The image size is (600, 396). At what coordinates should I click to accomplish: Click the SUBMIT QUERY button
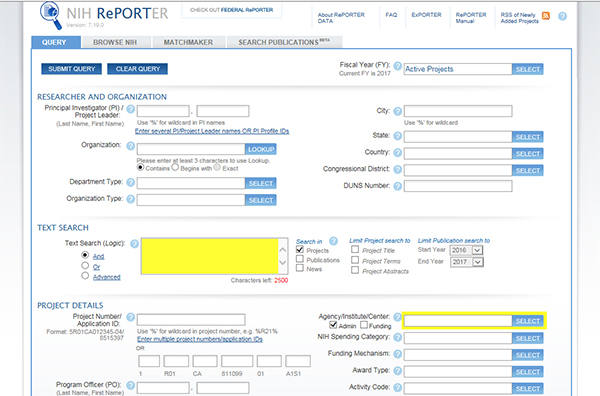pyautogui.click(x=72, y=69)
